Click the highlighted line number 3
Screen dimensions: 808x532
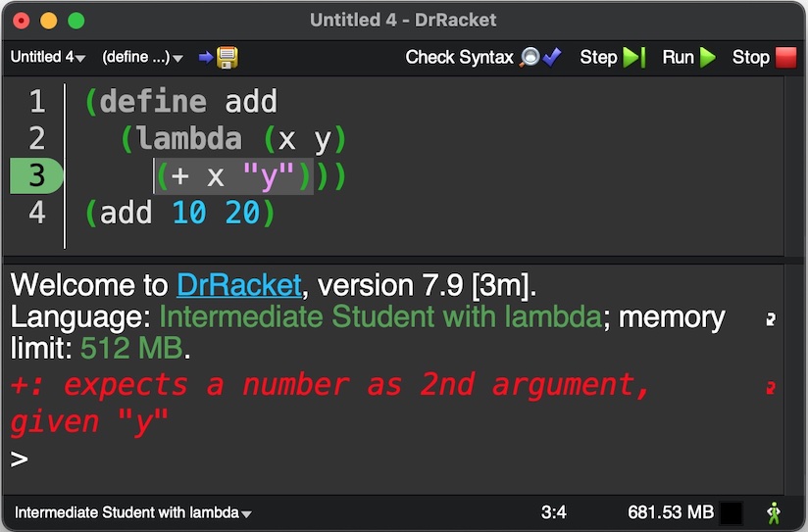click(x=36, y=175)
